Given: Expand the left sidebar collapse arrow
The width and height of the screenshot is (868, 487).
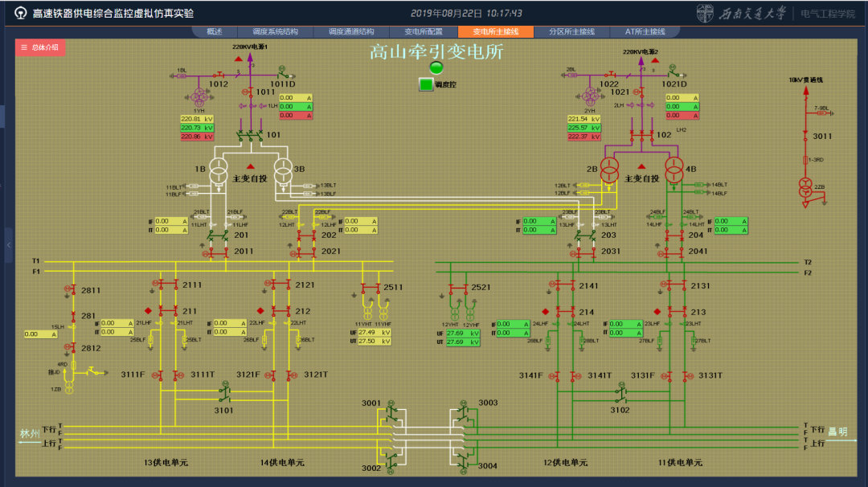Looking at the screenshot, I should click(9, 244).
